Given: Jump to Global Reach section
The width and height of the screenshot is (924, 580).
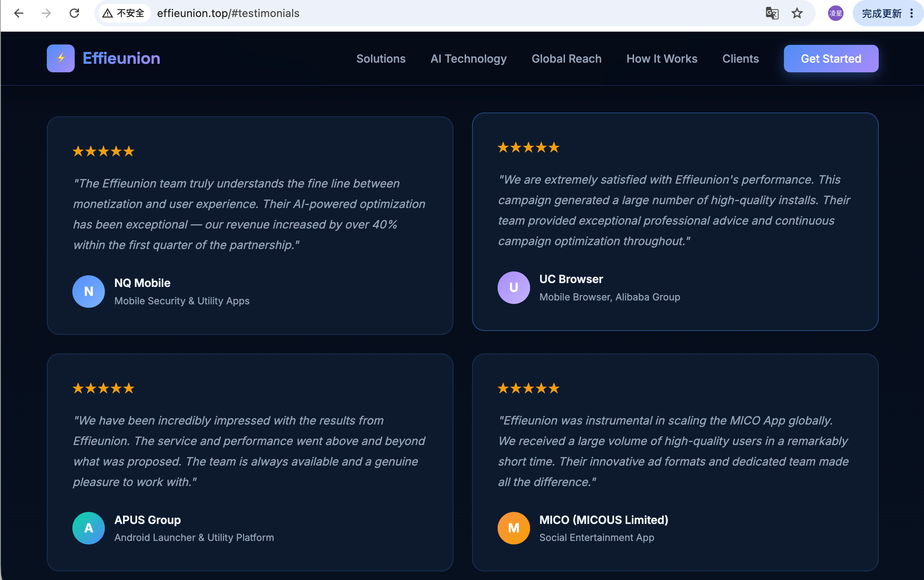Looking at the screenshot, I should click(x=566, y=59).
